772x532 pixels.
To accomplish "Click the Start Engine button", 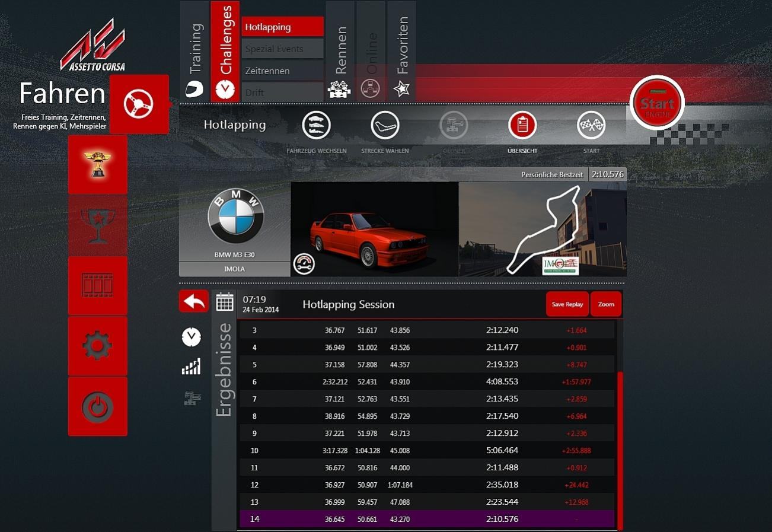I will 657,103.
